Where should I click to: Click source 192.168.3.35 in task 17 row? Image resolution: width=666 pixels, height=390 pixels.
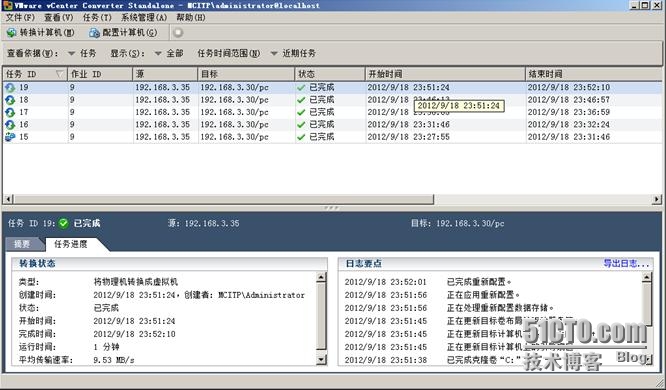tap(163, 112)
